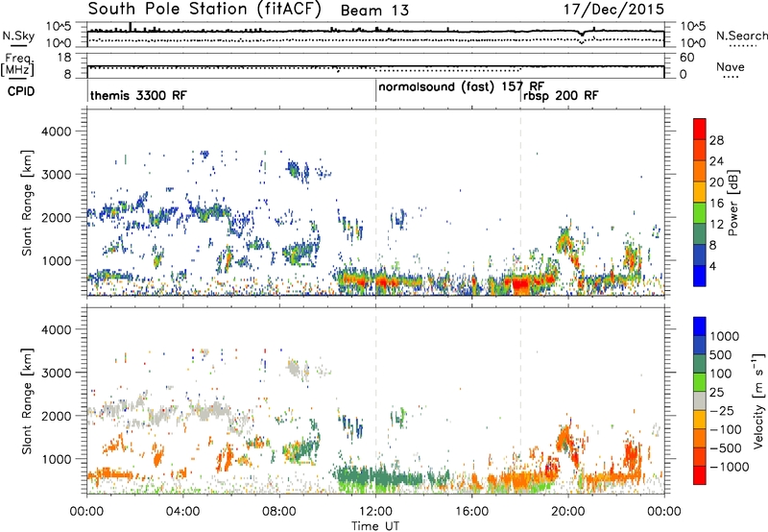Click the 'Nave' legend label

pyautogui.click(x=731, y=66)
